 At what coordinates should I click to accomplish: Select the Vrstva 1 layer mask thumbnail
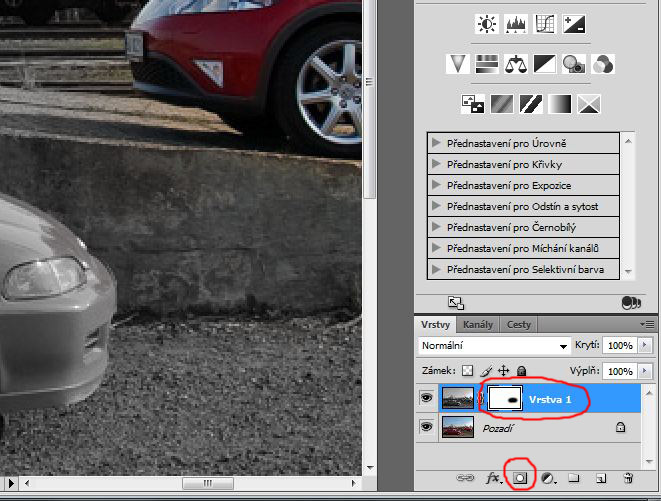pos(503,399)
